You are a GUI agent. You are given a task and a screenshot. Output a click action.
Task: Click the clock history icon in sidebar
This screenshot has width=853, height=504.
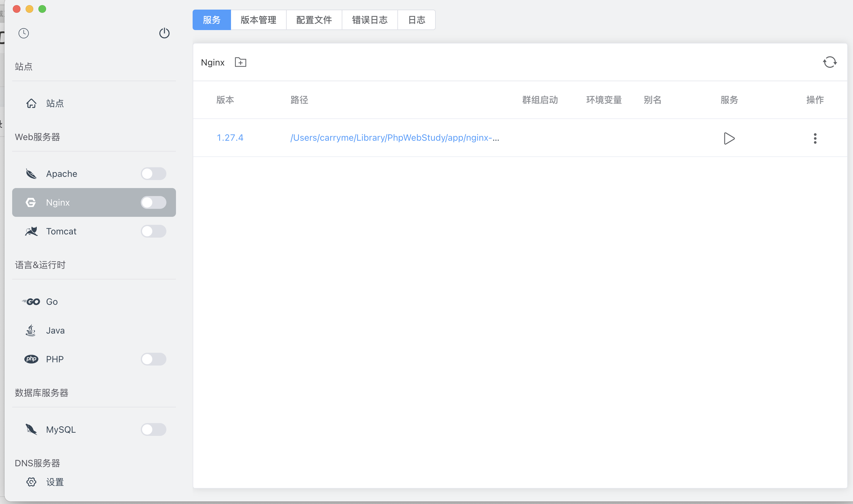(23, 33)
